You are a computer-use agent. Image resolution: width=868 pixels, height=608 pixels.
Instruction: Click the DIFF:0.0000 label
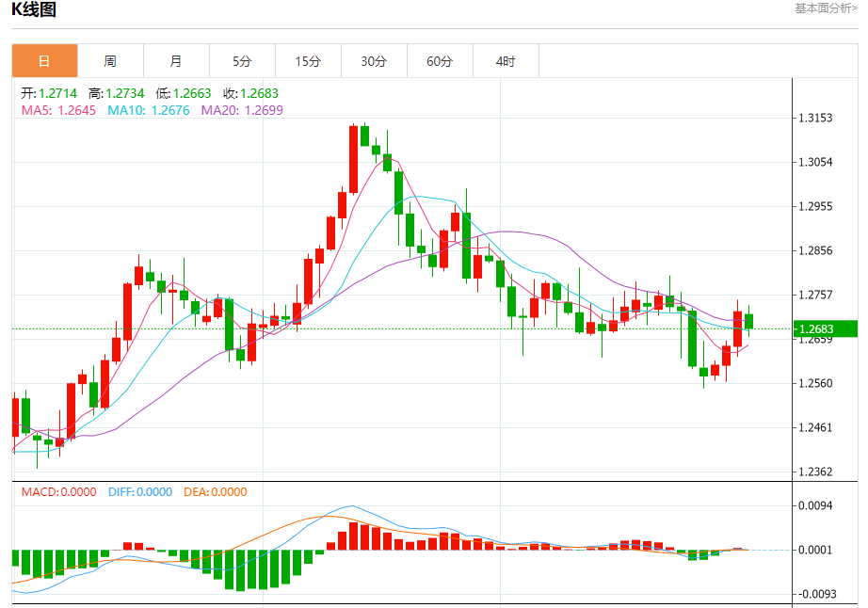click(x=140, y=492)
